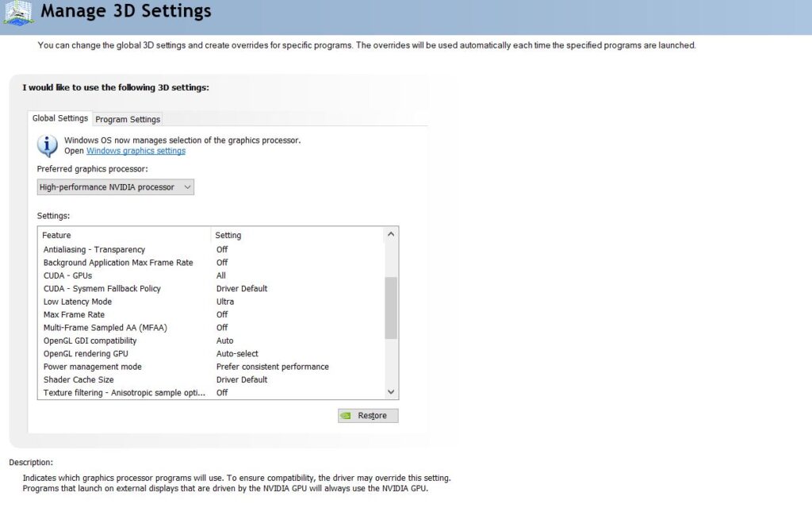Open the Program Settings tab
The height and width of the screenshot is (527, 812).
click(x=128, y=119)
